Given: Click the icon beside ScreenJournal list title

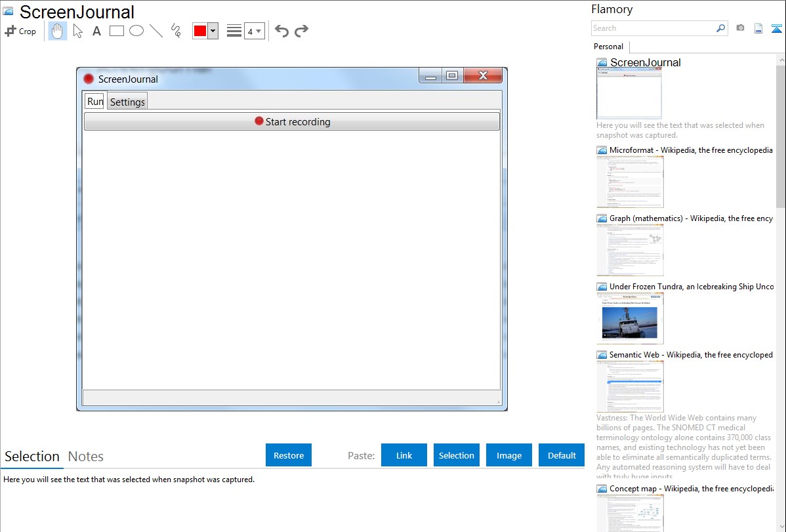Looking at the screenshot, I should 602,63.
